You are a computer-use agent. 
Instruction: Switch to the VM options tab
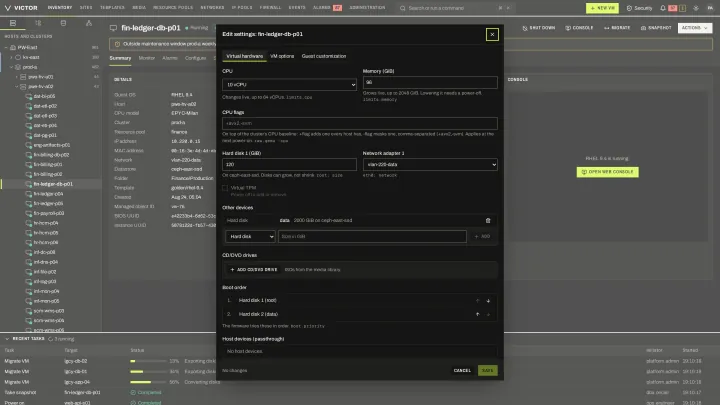tap(282, 56)
